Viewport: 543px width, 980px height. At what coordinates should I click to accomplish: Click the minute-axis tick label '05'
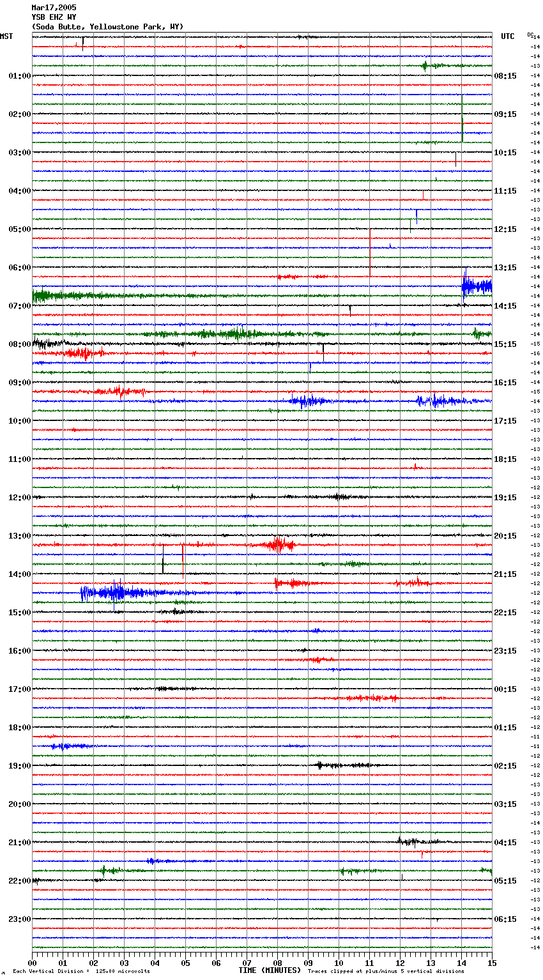tap(185, 963)
